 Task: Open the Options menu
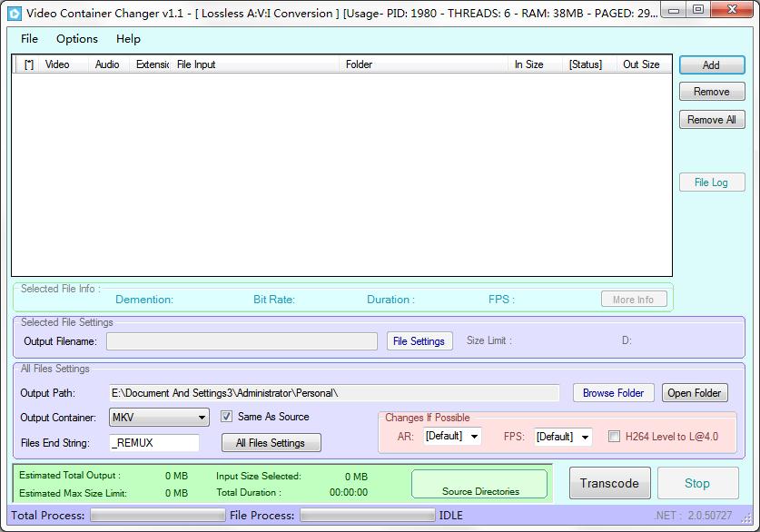pyautogui.click(x=77, y=39)
